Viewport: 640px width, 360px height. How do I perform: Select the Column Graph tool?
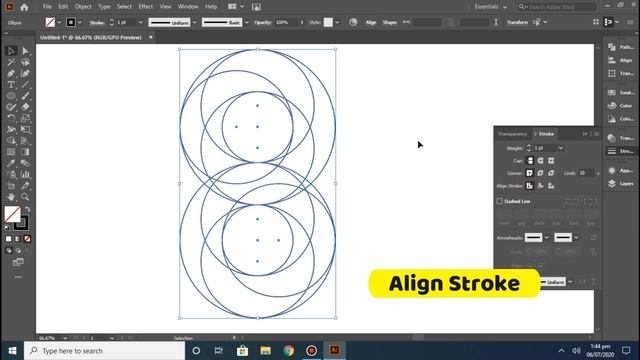(25, 174)
